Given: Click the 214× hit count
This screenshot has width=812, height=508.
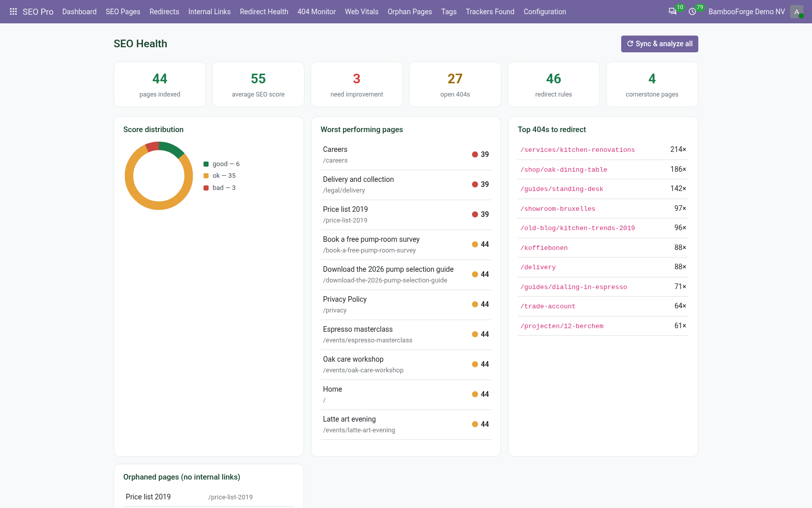Looking at the screenshot, I should (x=678, y=149).
